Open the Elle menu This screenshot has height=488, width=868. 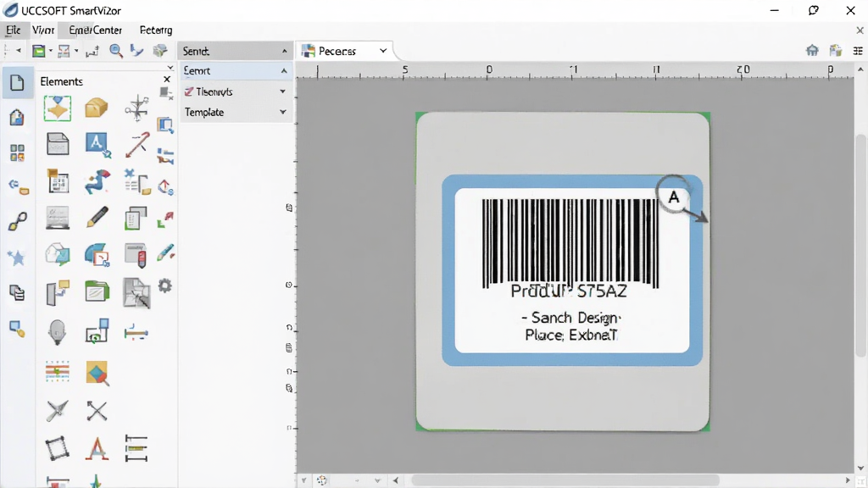13,30
